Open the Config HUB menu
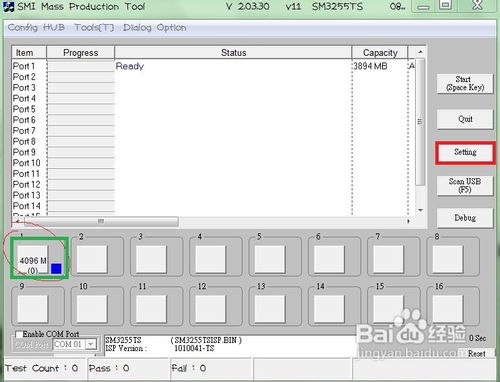The image size is (500, 382). tap(36, 28)
